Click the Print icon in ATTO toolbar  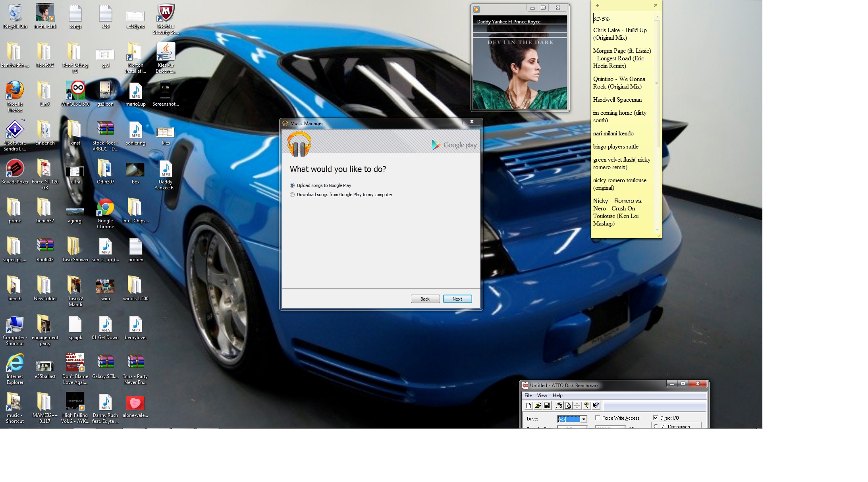pyautogui.click(x=559, y=405)
